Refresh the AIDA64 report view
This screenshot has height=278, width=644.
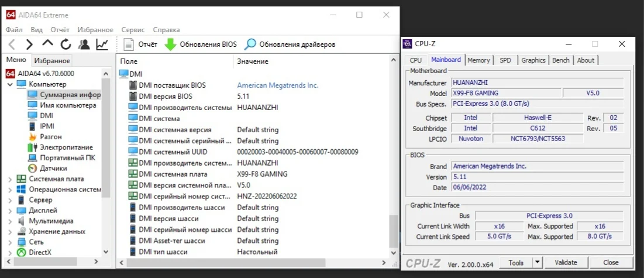[66, 44]
